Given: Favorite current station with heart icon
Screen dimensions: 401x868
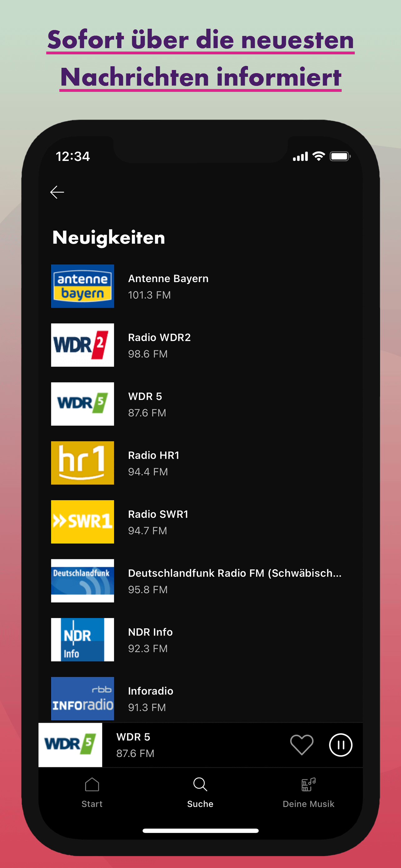Looking at the screenshot, I should click(x=302, y=745).
